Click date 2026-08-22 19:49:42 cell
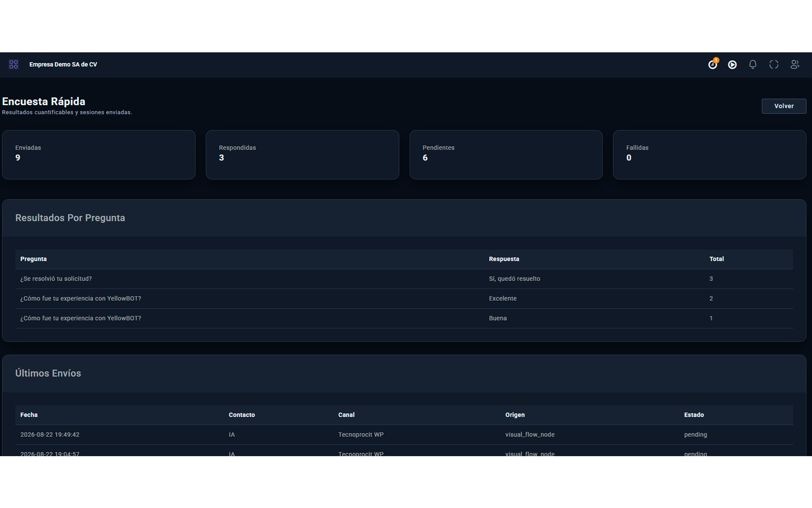 coord(50,435)
